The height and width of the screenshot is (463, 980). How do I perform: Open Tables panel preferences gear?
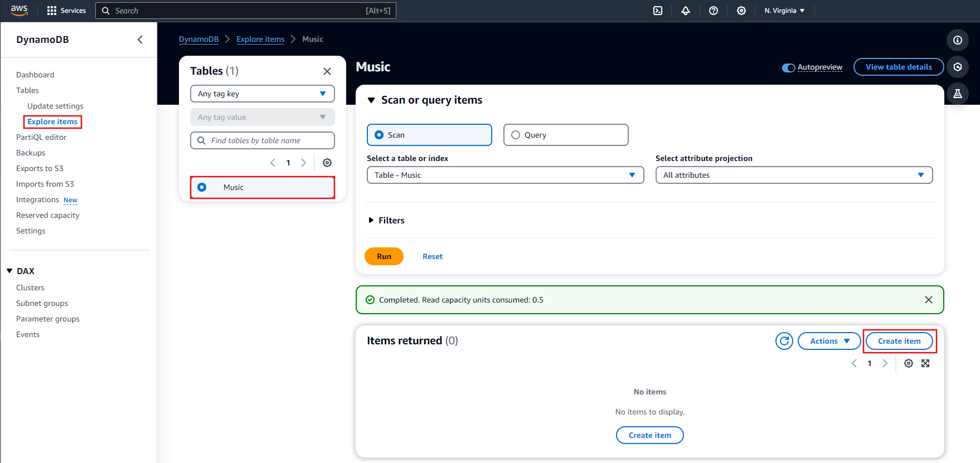[327, 163]
